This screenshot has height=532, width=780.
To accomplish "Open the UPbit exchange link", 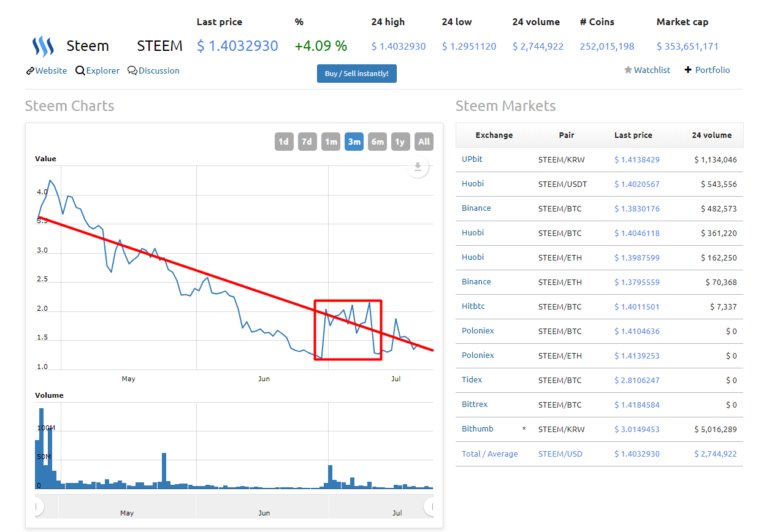I will coord(472,159).
